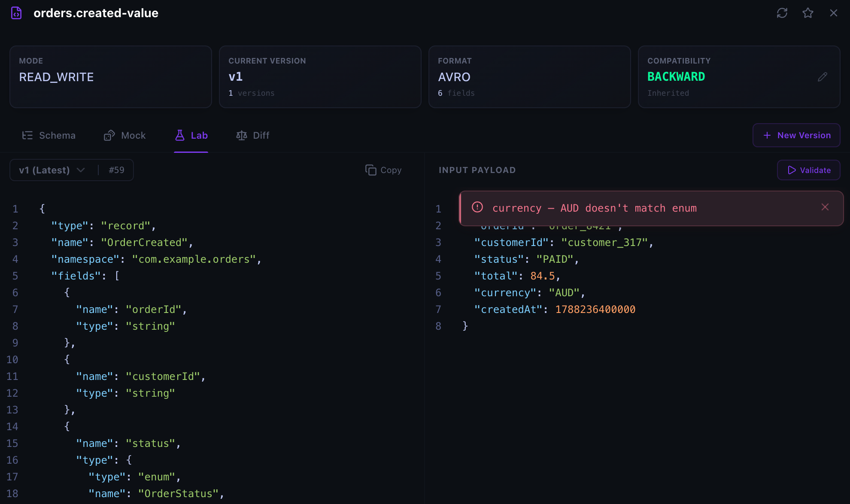The image size is (850, 504).
Task: Click the error alert warning icon
Action: pos(477,207)
